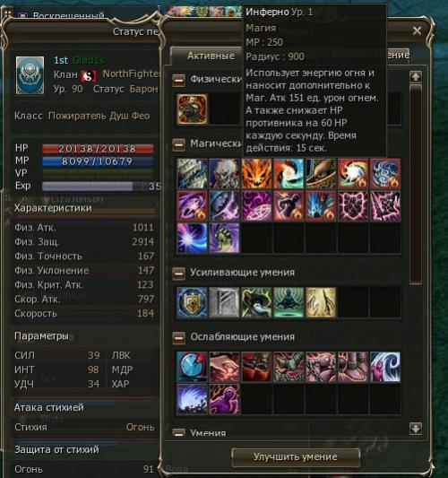Collapse the Усиливающие умения section

tap(179, 274)
